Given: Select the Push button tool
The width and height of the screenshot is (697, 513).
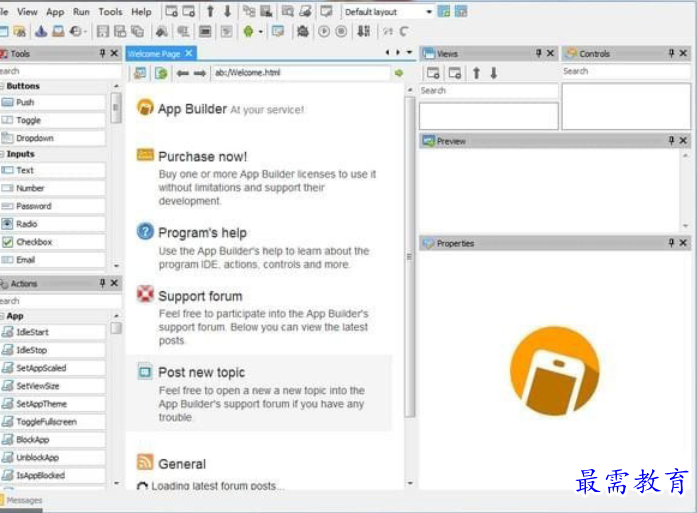Looking at the screenshot, I should pos(53,102).
